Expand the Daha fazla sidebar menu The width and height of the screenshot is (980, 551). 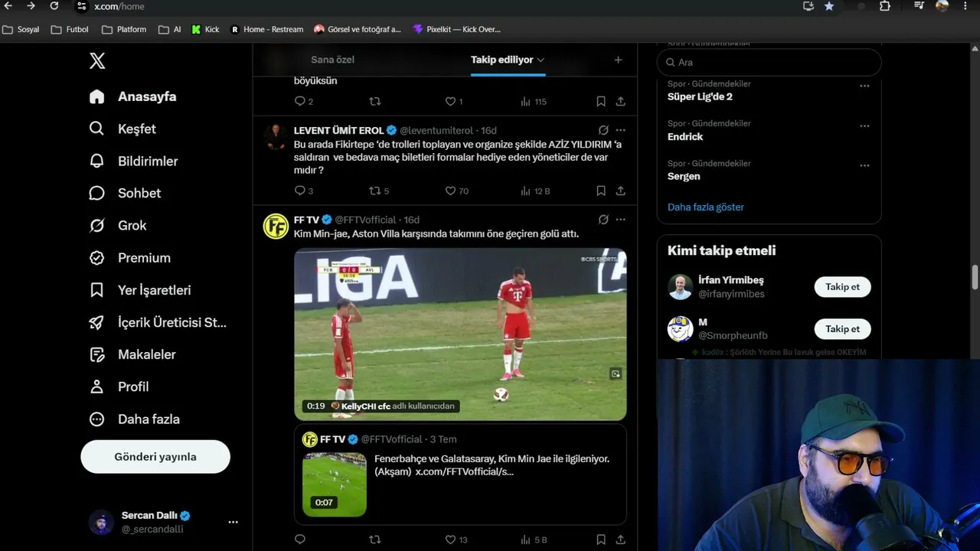click(135, 419)
